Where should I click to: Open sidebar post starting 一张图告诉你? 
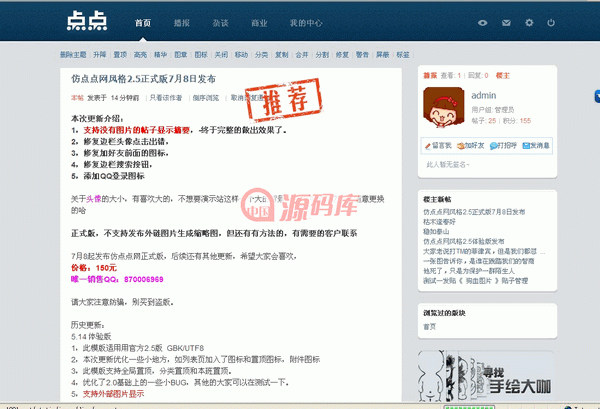pos(479,261)
